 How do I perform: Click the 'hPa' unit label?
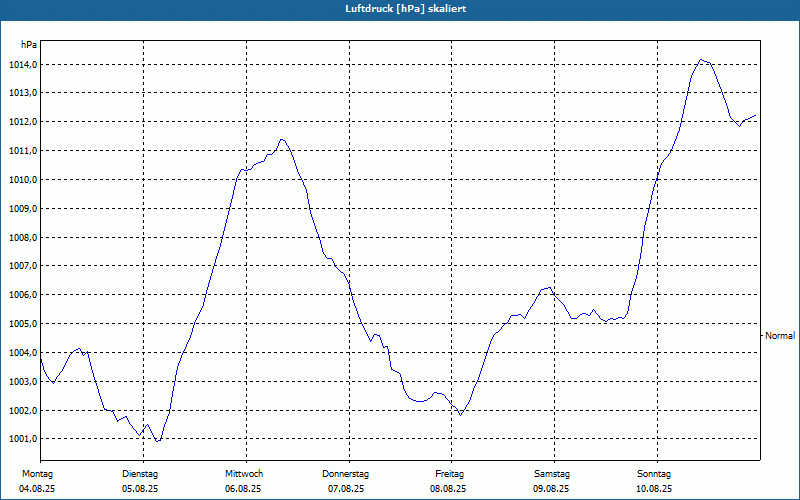(x=29, y=45)
